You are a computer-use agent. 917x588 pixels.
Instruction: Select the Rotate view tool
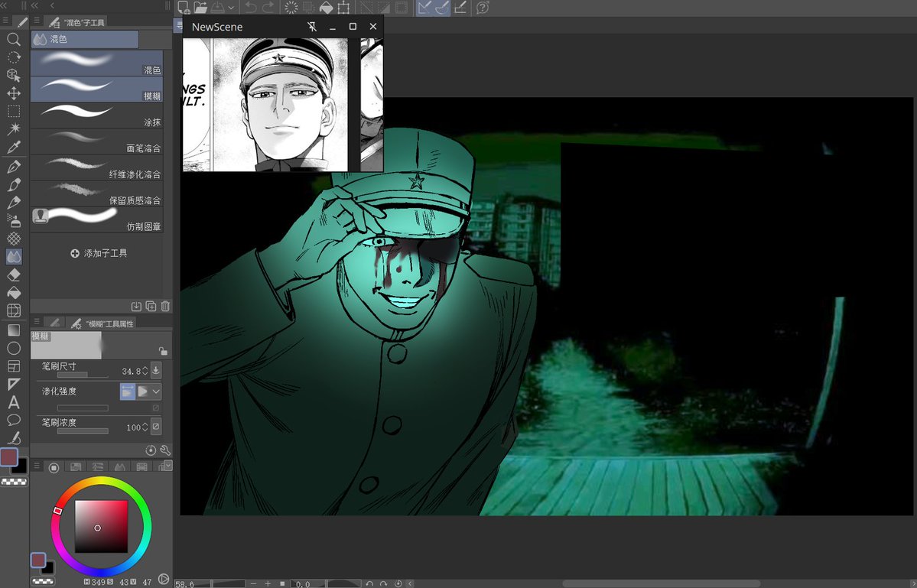click(14, 57)
